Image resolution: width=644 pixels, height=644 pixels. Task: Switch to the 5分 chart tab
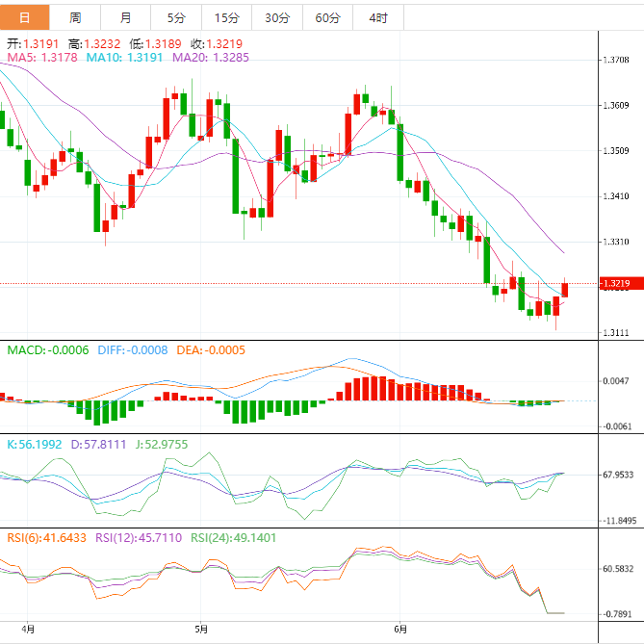176,17
